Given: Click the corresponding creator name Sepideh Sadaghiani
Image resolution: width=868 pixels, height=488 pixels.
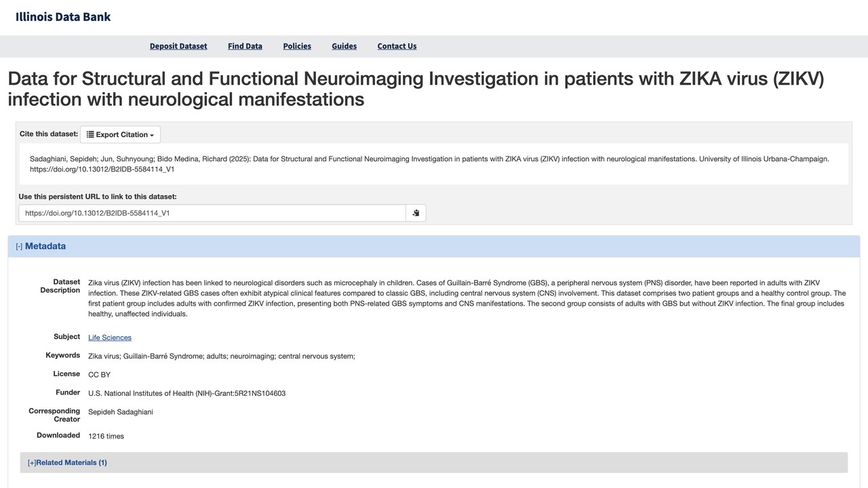Looking at the screenshot, I should pyautogui.click(x=121, y=412).
